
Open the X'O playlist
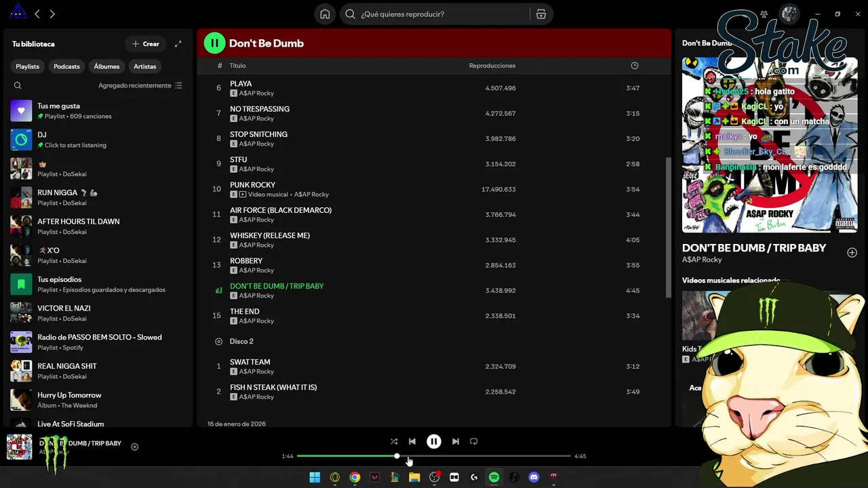(x=97, y=256)
